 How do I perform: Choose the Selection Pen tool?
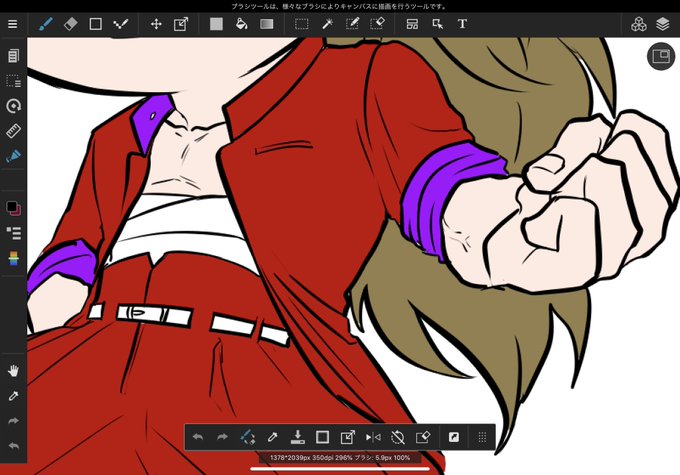[x=352, y=24]
